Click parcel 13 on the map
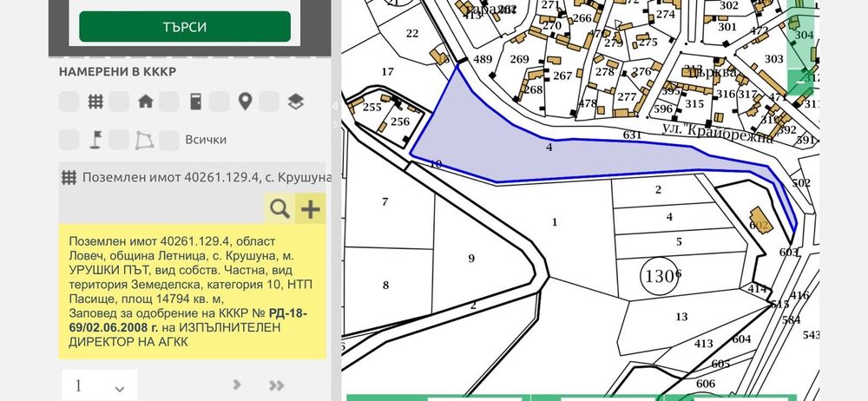 coord(681,316)
